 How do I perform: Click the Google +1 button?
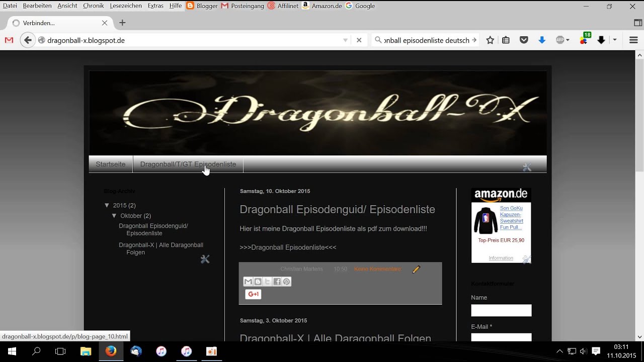[x=253, y=294]
